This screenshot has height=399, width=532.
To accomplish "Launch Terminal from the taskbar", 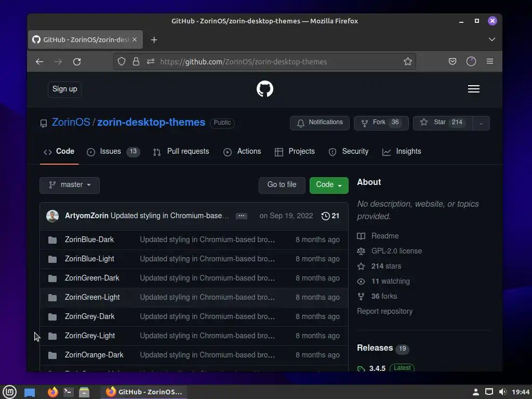I will point(68,392).
